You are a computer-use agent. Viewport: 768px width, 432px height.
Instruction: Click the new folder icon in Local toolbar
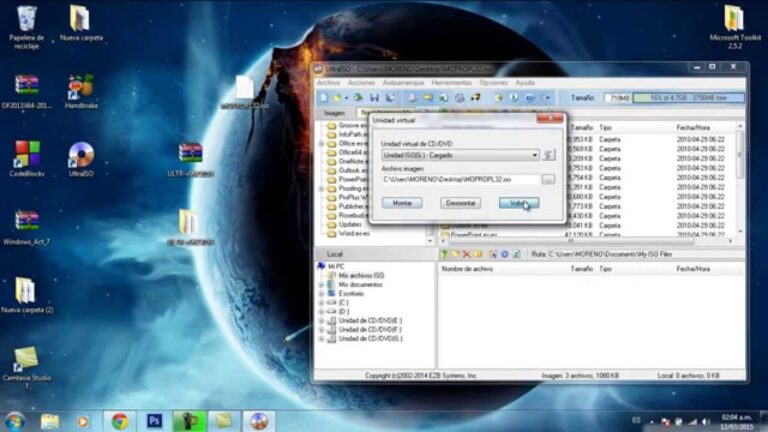tap(456, 254)
